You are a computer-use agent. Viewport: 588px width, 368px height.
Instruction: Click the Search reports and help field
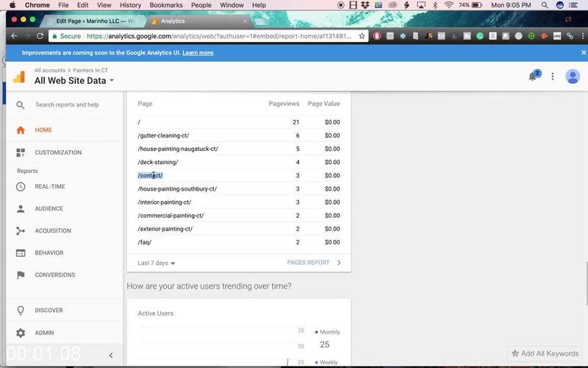pyautogui.click(x=67, y=105)
